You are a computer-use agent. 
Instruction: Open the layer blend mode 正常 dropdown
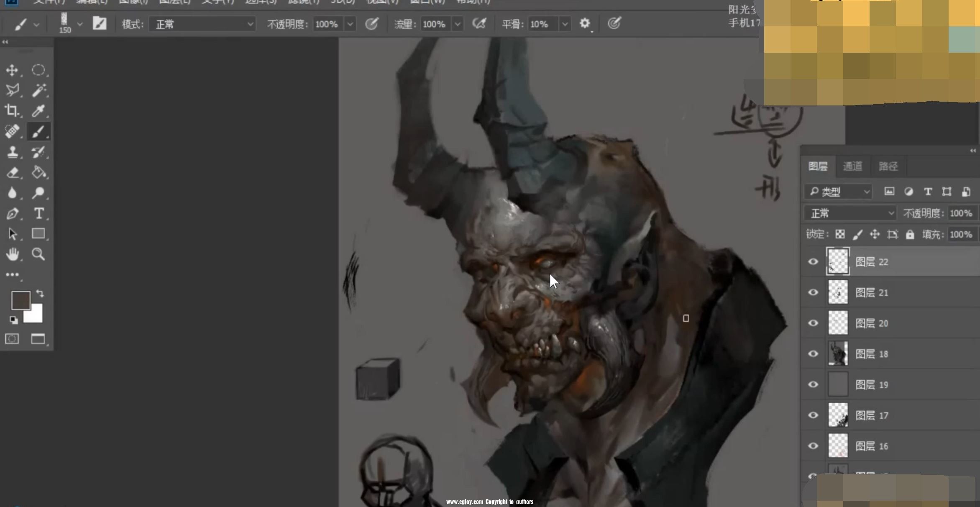tap(850, 213)
